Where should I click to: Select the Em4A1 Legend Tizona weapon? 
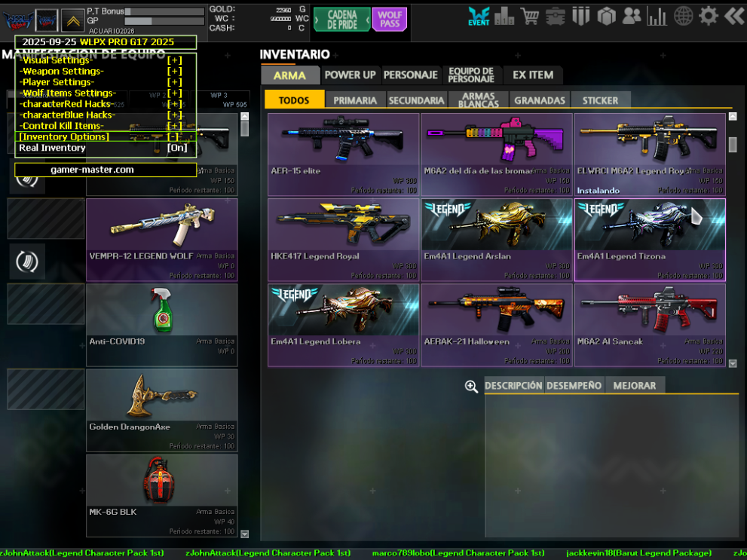(649, 239)
